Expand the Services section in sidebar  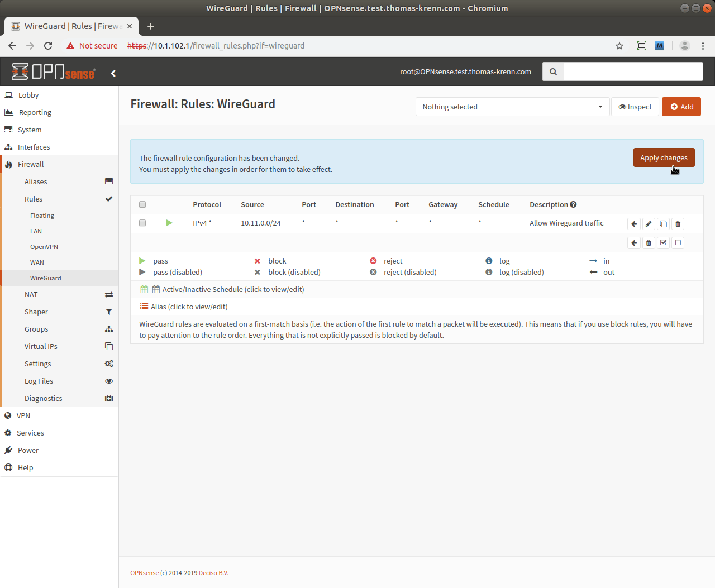point(30,433)
